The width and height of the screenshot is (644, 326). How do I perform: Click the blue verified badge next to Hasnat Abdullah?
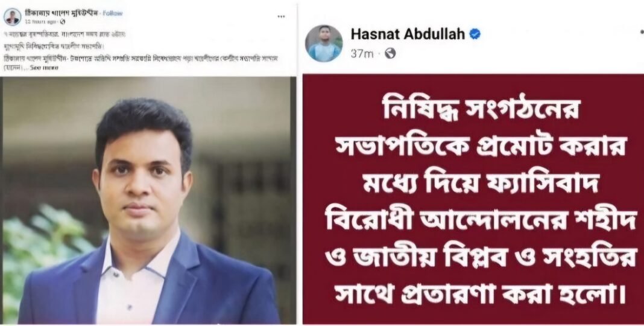pos(475,34)
